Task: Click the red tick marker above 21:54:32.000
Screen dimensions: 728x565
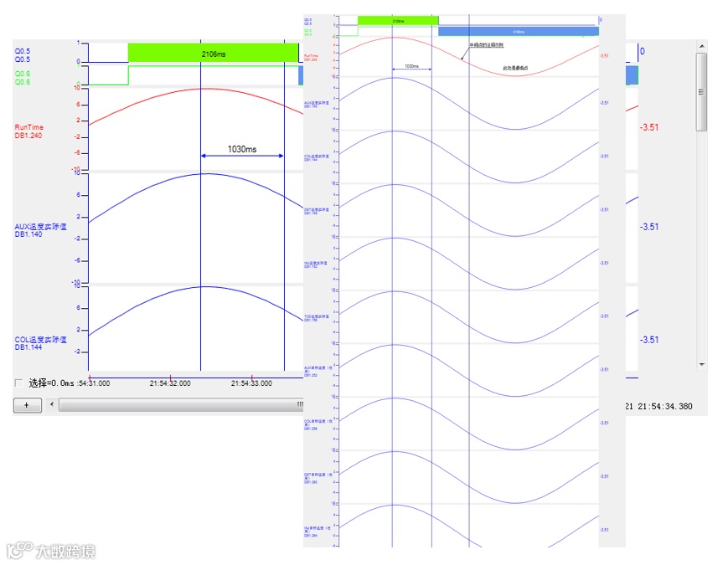Action: click(170, 378)
